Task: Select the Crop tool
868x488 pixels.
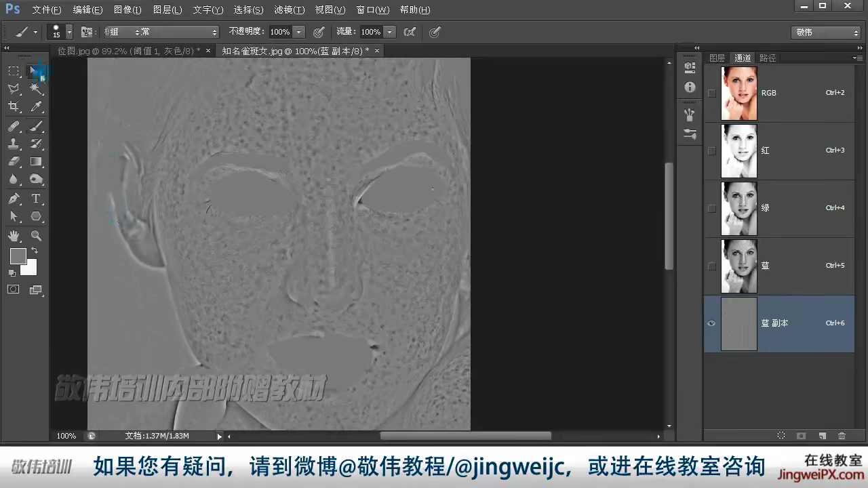Action: tap(14, 106)
